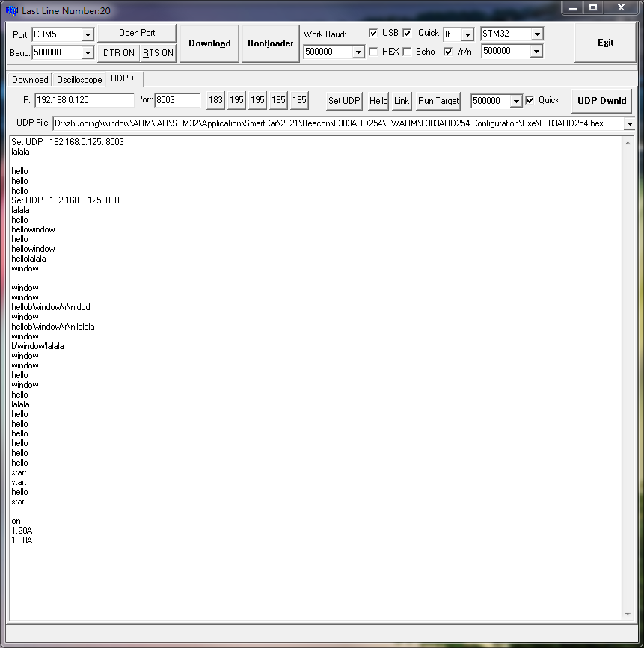The height and width of the screenshot is (648, 644).
Task: Click the first 195 preset button
Action: (x=236, y=100)
